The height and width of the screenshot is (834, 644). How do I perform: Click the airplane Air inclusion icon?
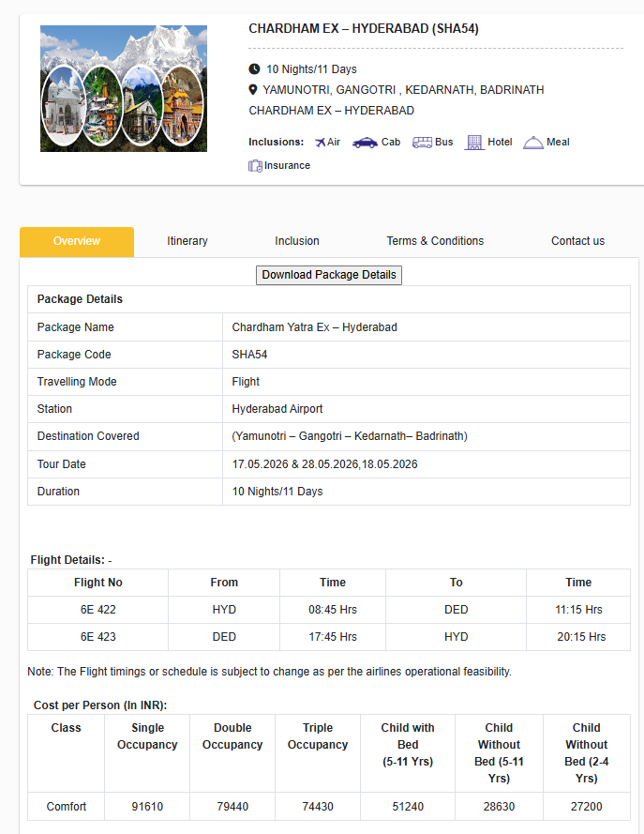(320, 143)
